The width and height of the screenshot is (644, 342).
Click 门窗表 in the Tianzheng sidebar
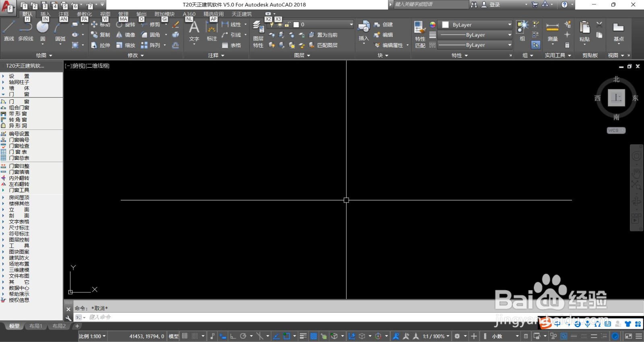click(x=18, y=152)
